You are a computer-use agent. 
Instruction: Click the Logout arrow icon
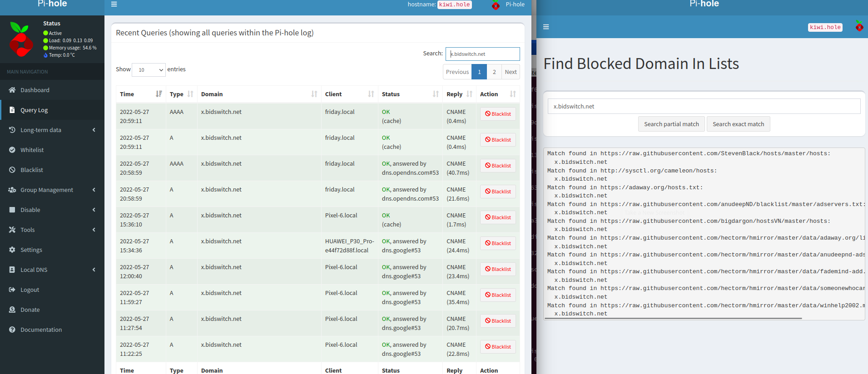tap(12, 290)
